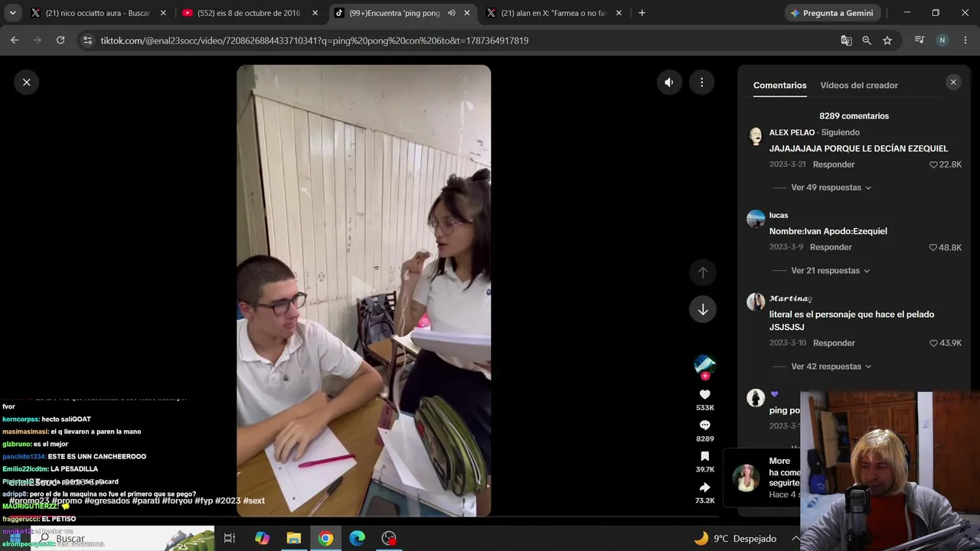Expand Ver 42 respuestas
The image size is (980, 551).
pos(831,367)
